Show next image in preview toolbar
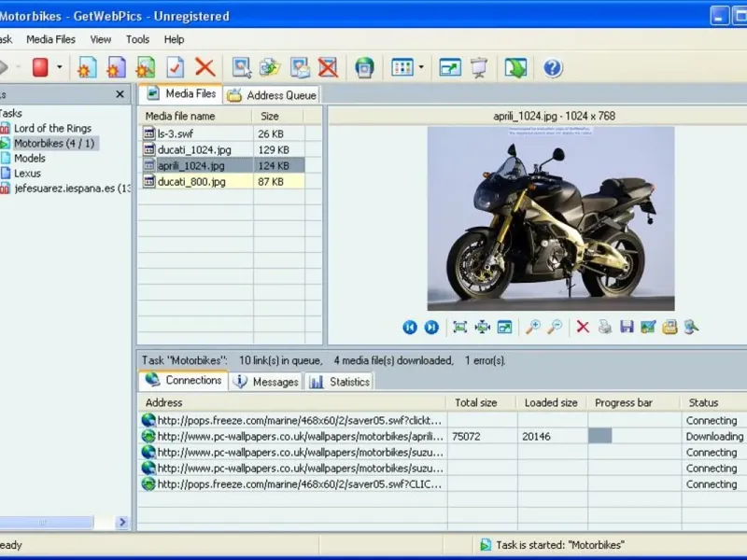Image resolution: width=747 pixels, height=560 pixels. [431, 327]
